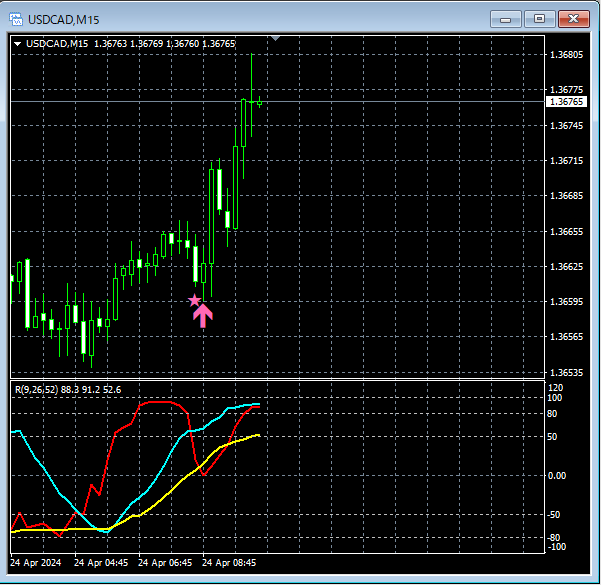
Task: Click the 24 Apr 06:45 time label
Action: (x=165, y=562)
